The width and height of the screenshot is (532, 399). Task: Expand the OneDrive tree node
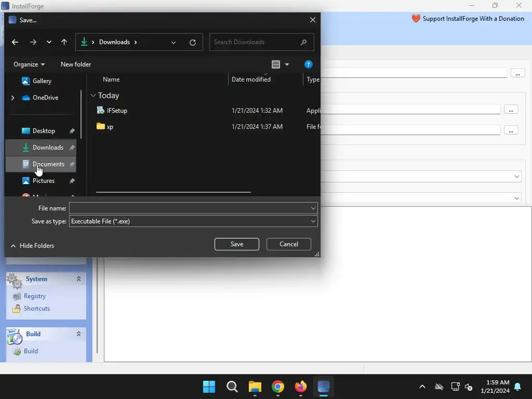(x=13, y=98)
